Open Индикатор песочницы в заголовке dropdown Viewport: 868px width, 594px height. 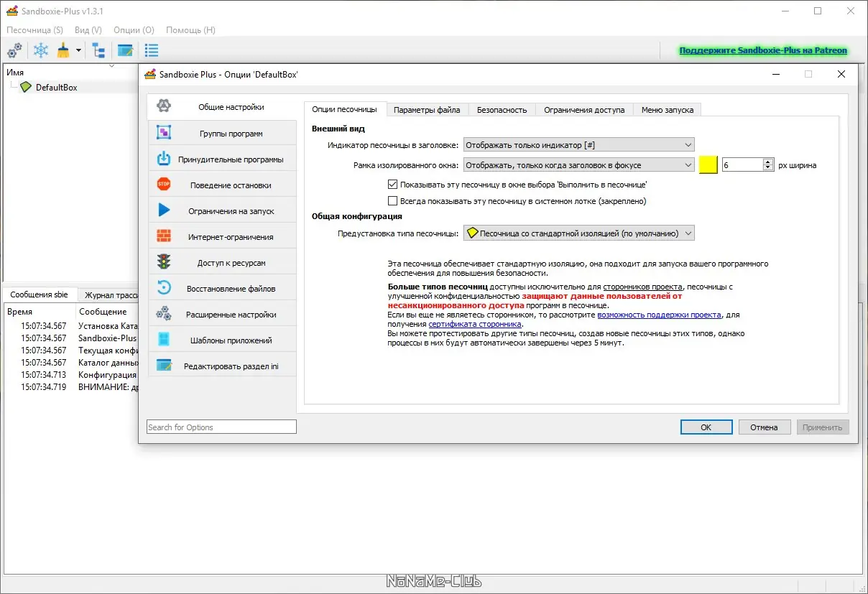coord(578,145)
